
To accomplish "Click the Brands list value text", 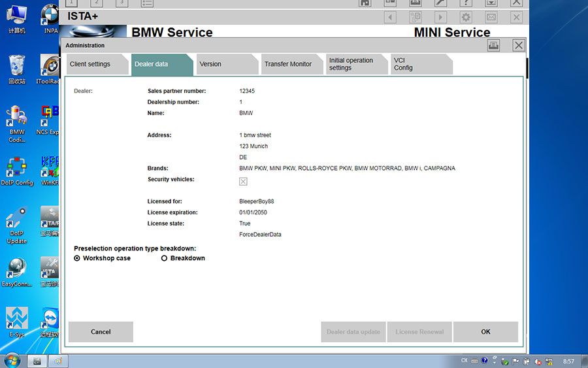I will click(347, 169).
